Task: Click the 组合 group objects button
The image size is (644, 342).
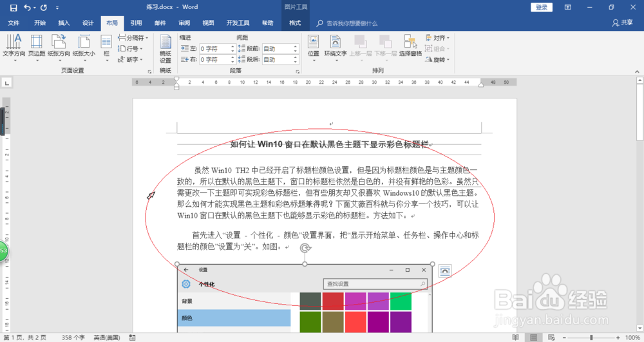Action: coord(437,48)
